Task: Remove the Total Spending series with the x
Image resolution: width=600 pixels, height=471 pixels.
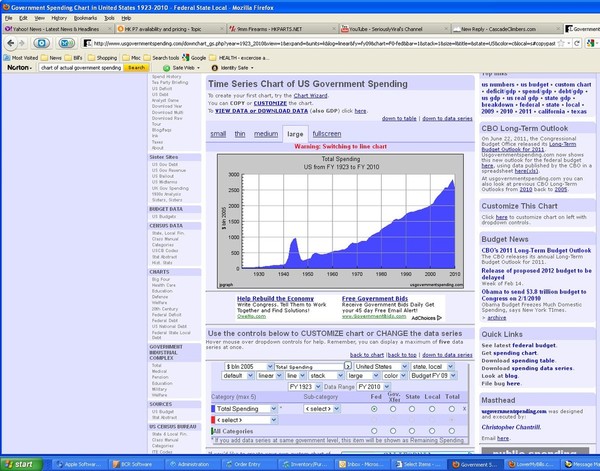Action: tap(464, 409)
